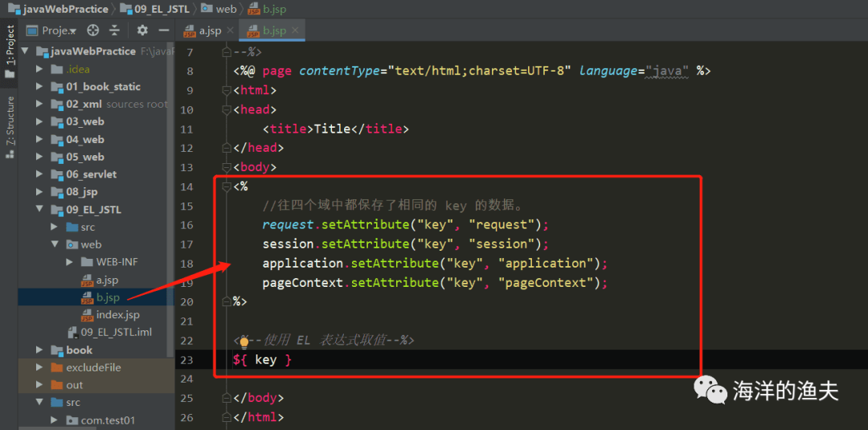The width and height of the screenshot is (868, 430).
Task: Click the Title text in title tag
Action: (332, 129)
